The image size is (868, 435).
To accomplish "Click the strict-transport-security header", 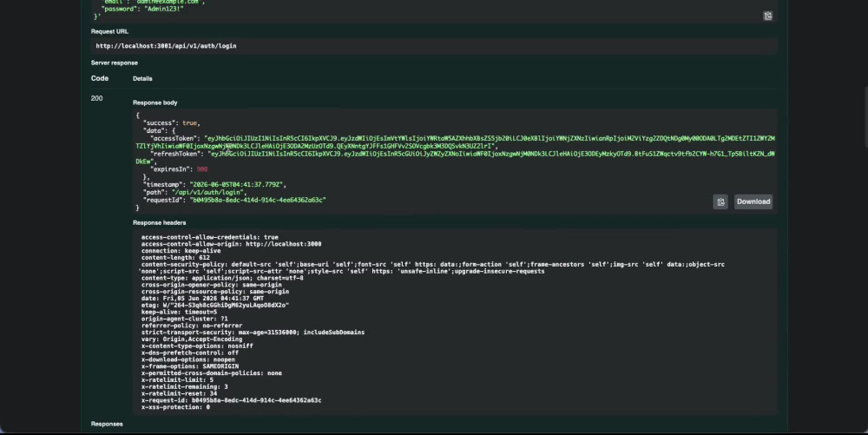I will 253,333.
